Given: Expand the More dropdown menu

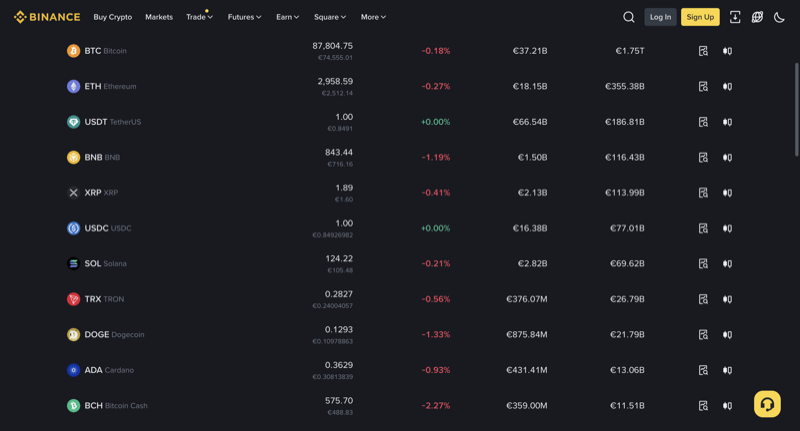Looking at the screenshot, I should tap(373, 17).
